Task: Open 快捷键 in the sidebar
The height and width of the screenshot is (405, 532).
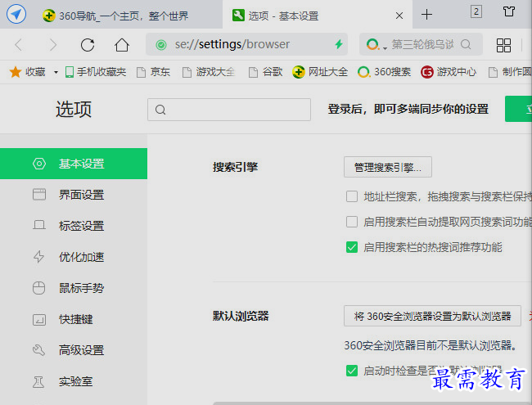Action: pos(74,319)
